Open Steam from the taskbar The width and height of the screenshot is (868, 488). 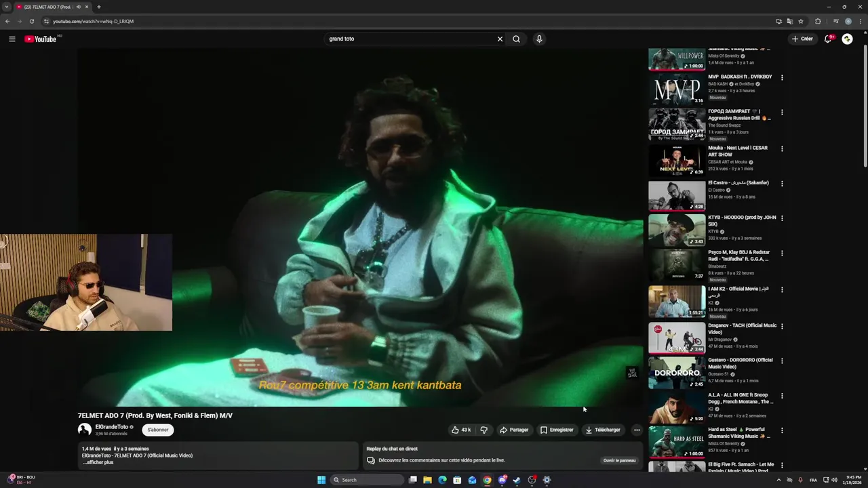click(517, 480)
